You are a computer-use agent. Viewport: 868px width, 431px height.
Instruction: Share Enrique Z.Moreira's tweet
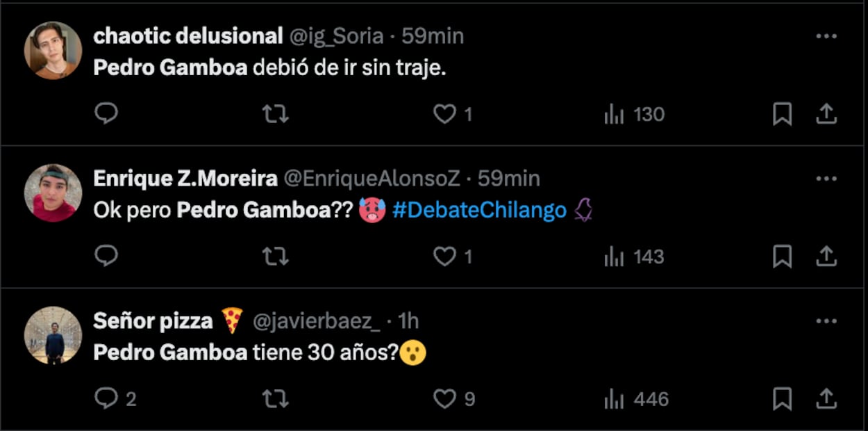coord(826,257)
